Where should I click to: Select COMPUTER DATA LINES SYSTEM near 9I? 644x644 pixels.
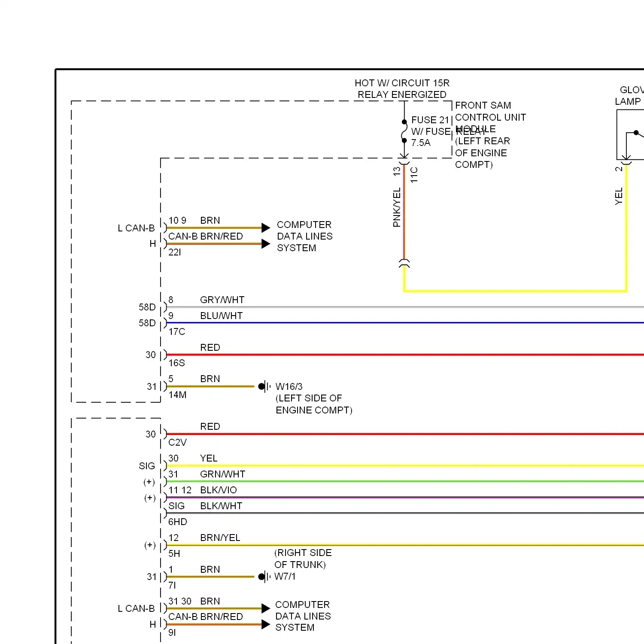tap(303, 616)
